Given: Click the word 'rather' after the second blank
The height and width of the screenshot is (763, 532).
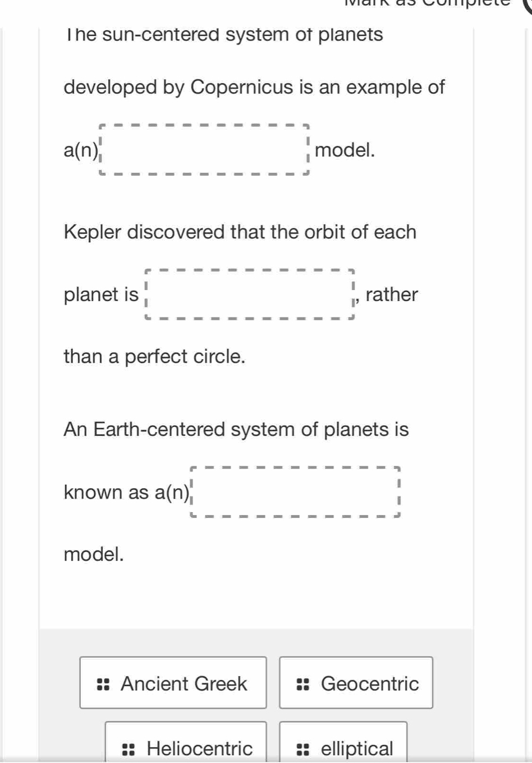Looking at the screenshot, I should click(392, 295).
